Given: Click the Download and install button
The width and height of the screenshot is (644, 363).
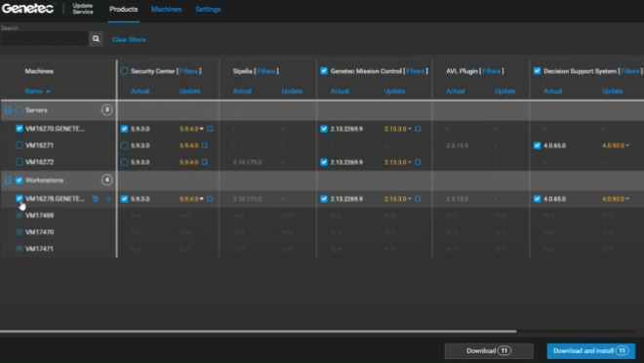Looking at the screenshot, I should [590, 350].
